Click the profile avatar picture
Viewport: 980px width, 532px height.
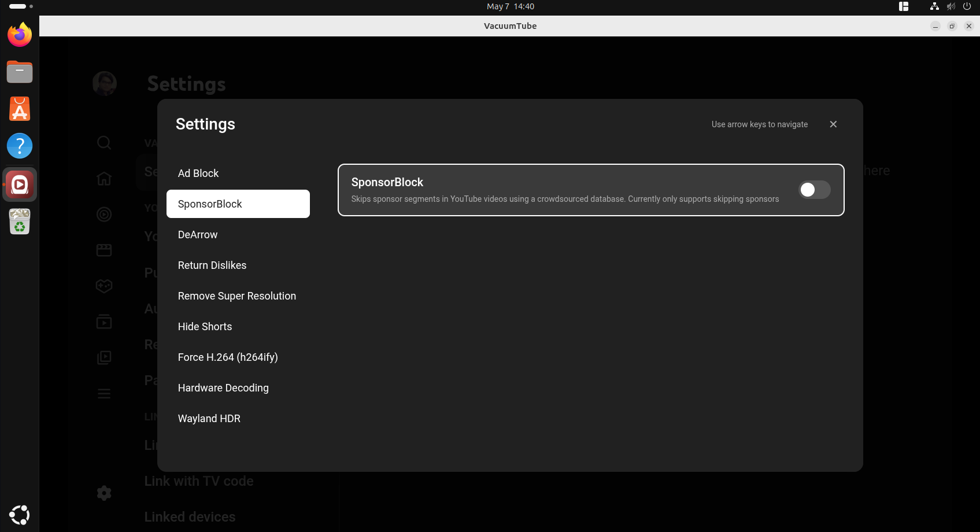tap(105, 84)
